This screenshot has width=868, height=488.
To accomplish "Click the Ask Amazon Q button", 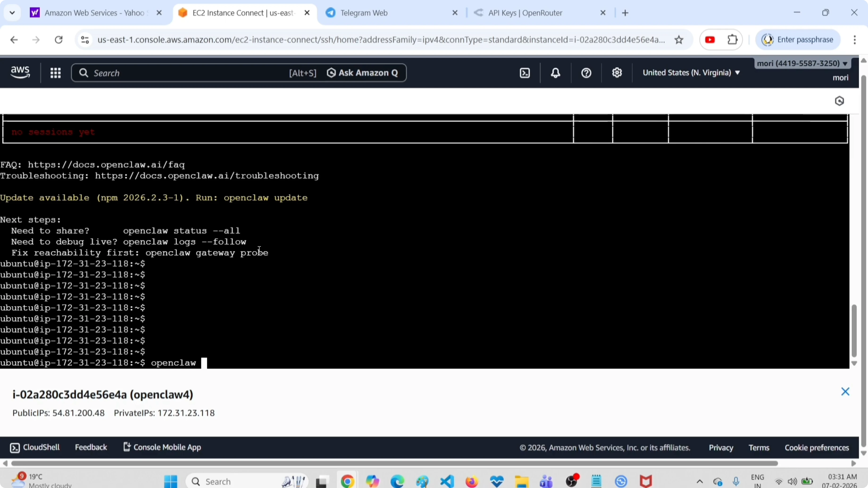I will point(363,73).
